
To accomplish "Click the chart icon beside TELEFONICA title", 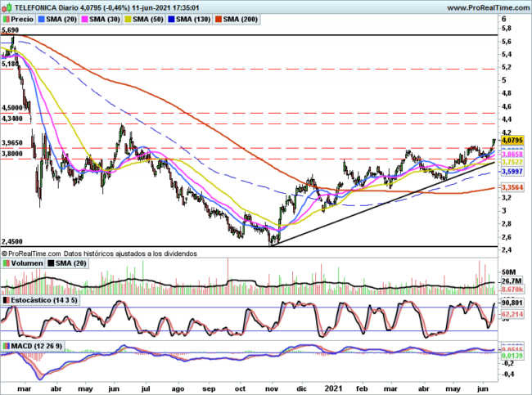I will tap(7, 7).
